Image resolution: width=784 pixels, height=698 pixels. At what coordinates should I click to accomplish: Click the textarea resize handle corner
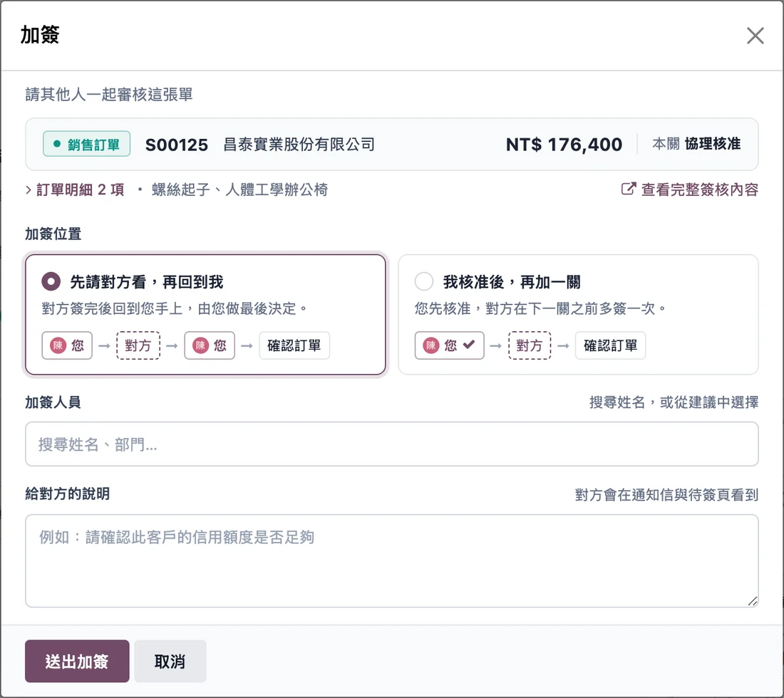[x=753, y=601]
